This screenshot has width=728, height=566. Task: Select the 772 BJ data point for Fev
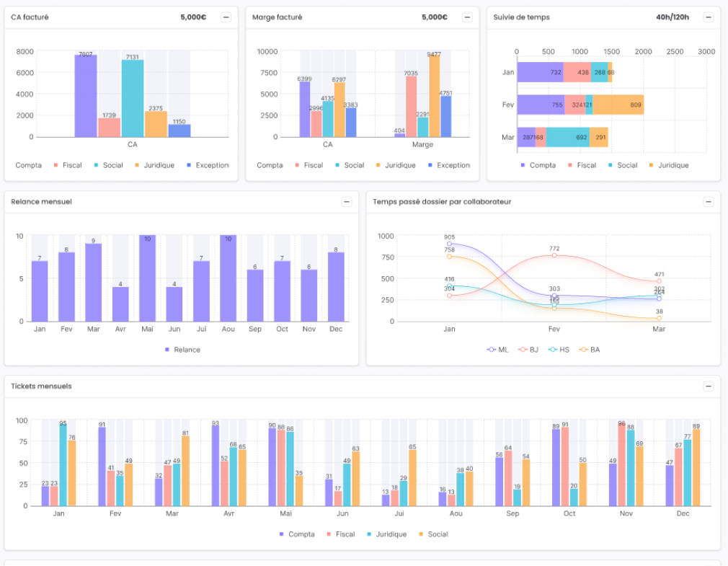coord(554,255)
